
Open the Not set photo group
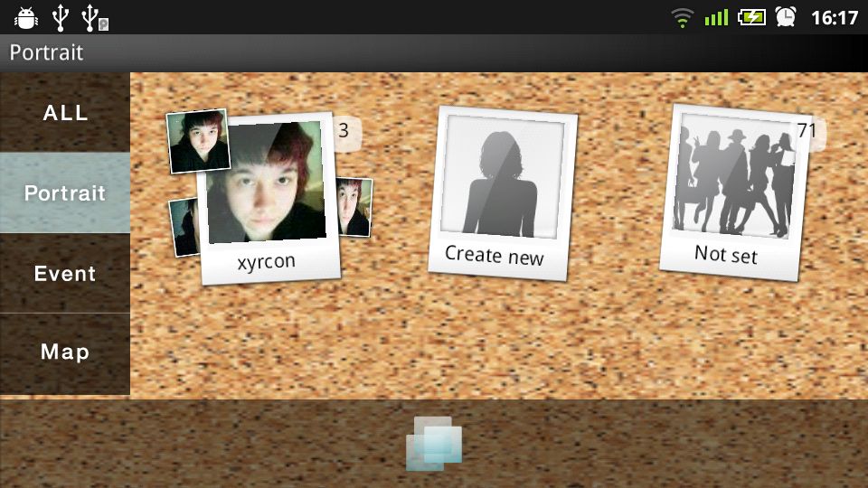tap(734, 192)
